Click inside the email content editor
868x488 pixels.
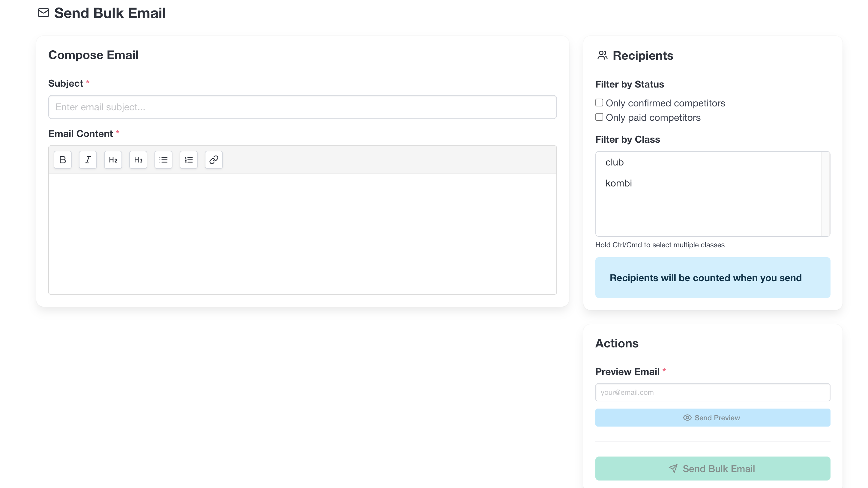(x=302, y=234)
